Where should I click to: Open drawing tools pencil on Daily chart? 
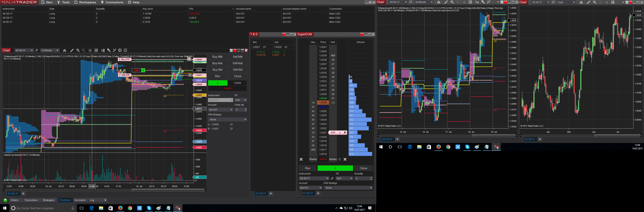[x=589, y=2]
